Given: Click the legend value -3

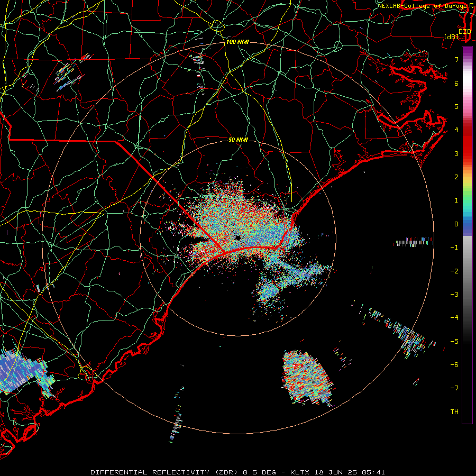Looking at the screenshot, I should point(454,295).
